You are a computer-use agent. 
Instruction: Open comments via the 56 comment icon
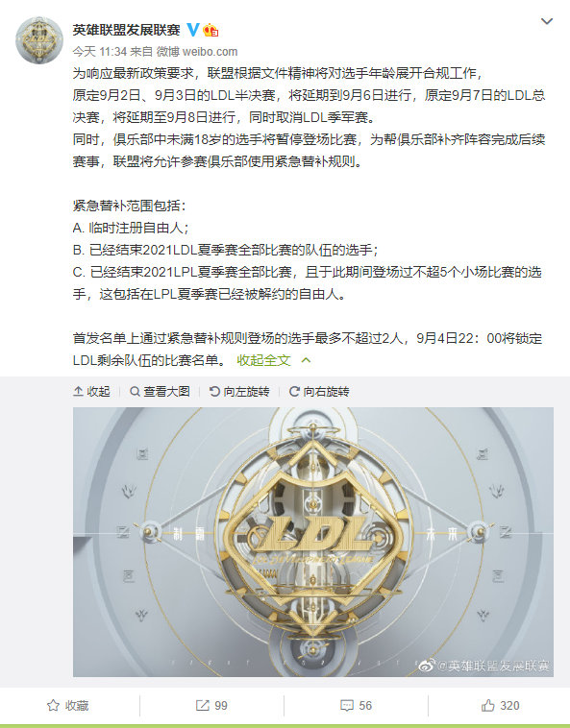(356, 706)
